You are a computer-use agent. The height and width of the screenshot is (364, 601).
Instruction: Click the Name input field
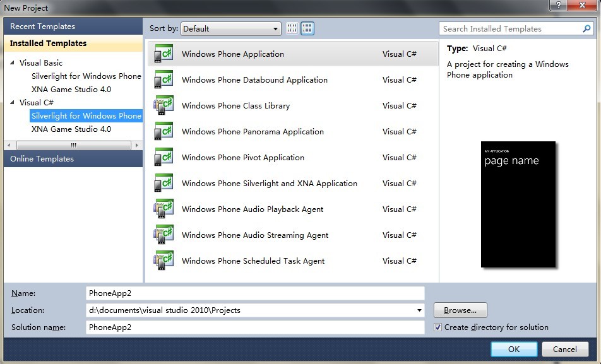(x=255, y=293)
